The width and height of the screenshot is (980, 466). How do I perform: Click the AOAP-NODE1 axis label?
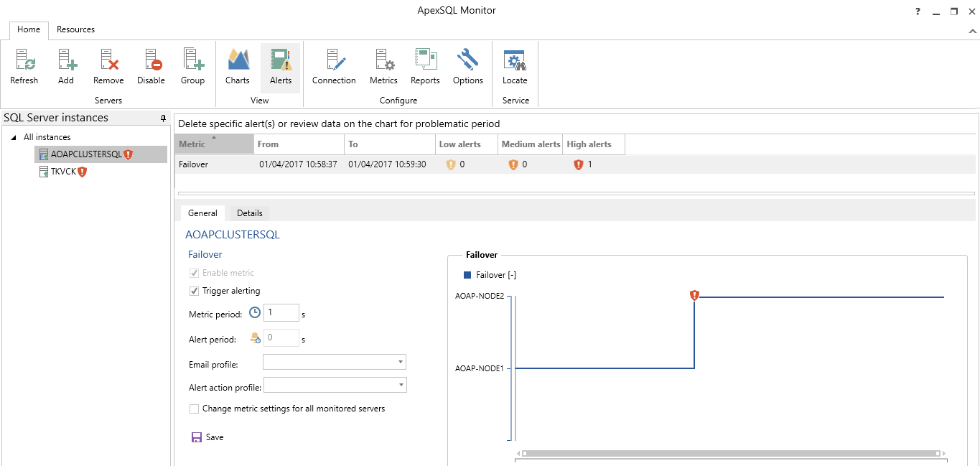[481, 368]
